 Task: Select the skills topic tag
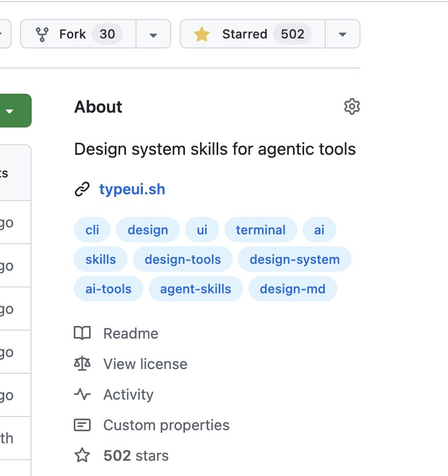(101, 259)
